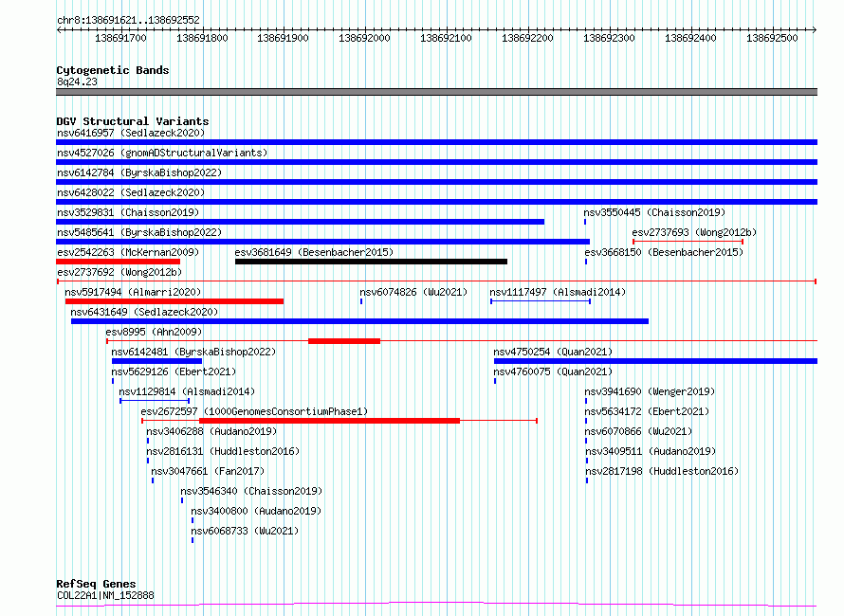Open esv2672597 (1000GenomesConsortiumPhase1) label
The image size is (844, 616).
coord(254,411)
